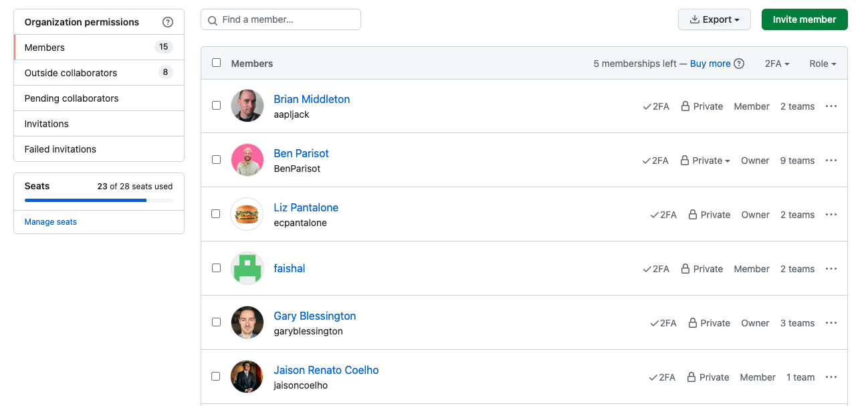Click the lock icon on Gary Blessington's row
Viewport: 868px width, 406px height.
pos(692,322)
